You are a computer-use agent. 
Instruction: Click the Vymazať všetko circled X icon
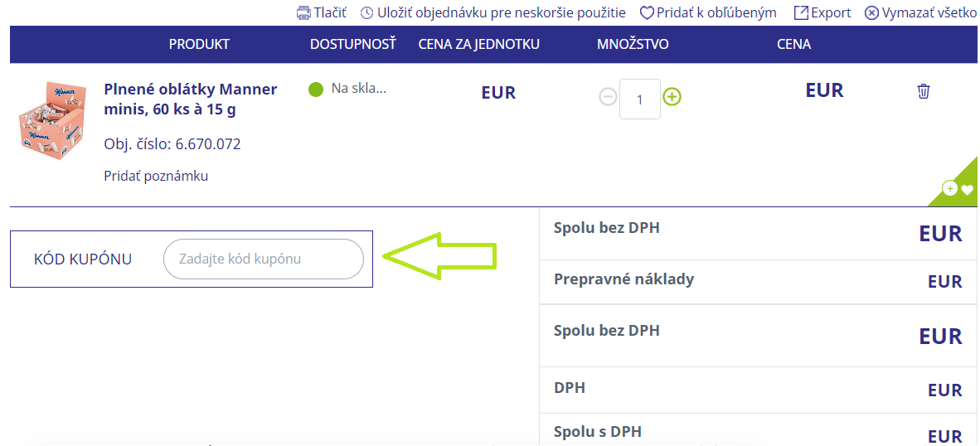(x=871, y=12)
